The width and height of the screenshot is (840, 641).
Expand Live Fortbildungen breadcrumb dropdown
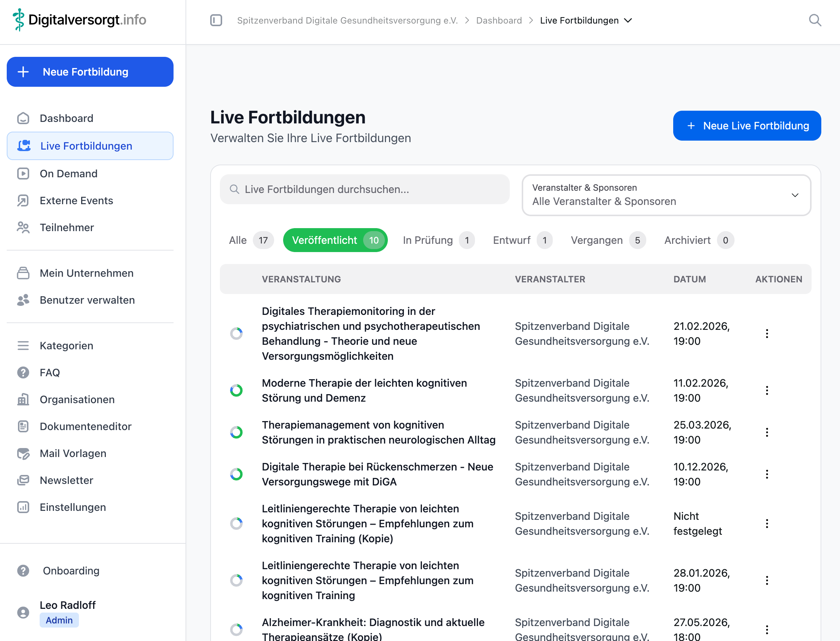tap(628, 21)
